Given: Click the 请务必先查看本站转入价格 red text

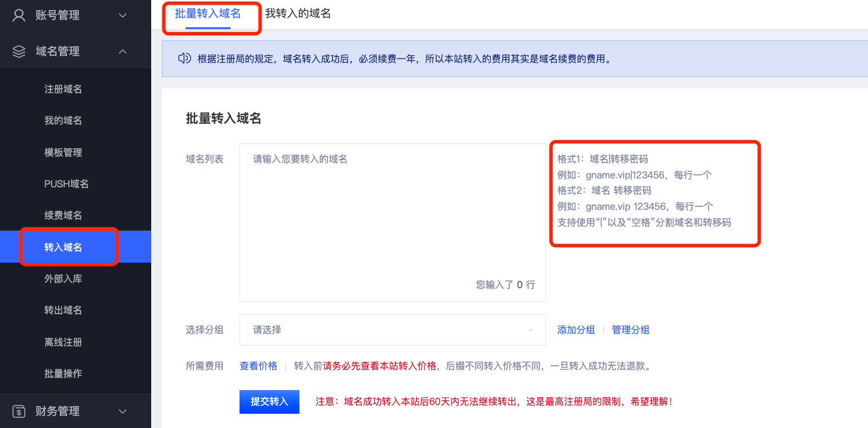Looking at the screenshot, I should [x=379, y=366].
